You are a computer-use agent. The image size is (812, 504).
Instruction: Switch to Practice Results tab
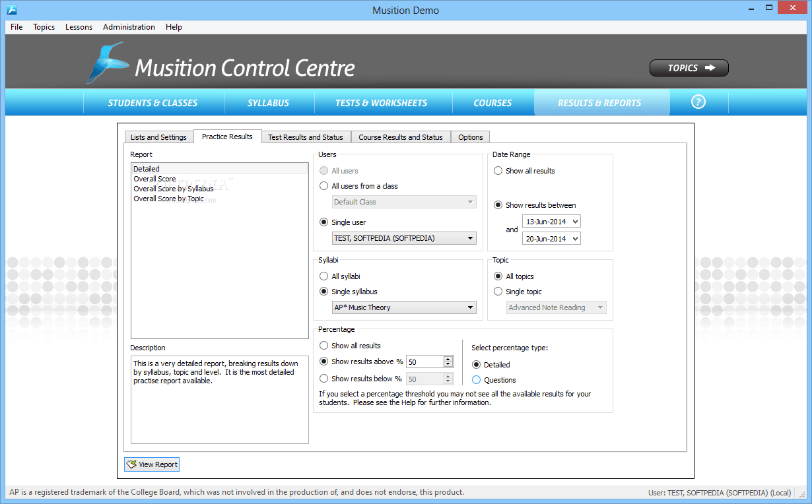coord(227,137)
